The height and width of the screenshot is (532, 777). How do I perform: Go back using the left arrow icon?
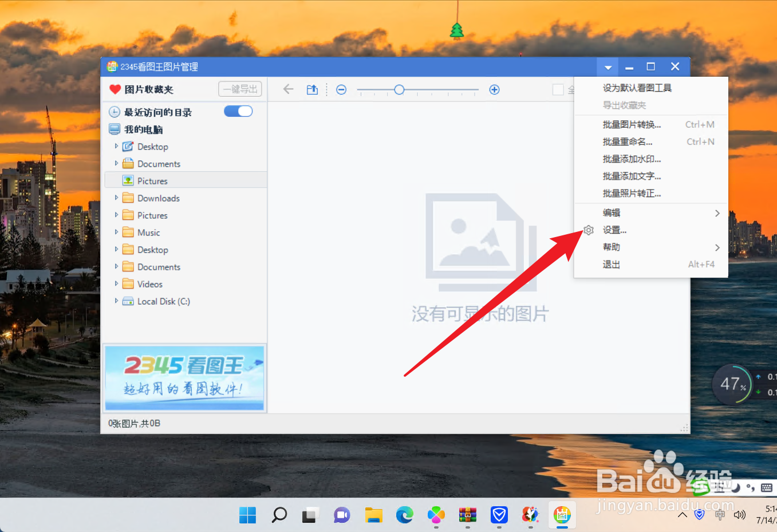coord(289,89)
